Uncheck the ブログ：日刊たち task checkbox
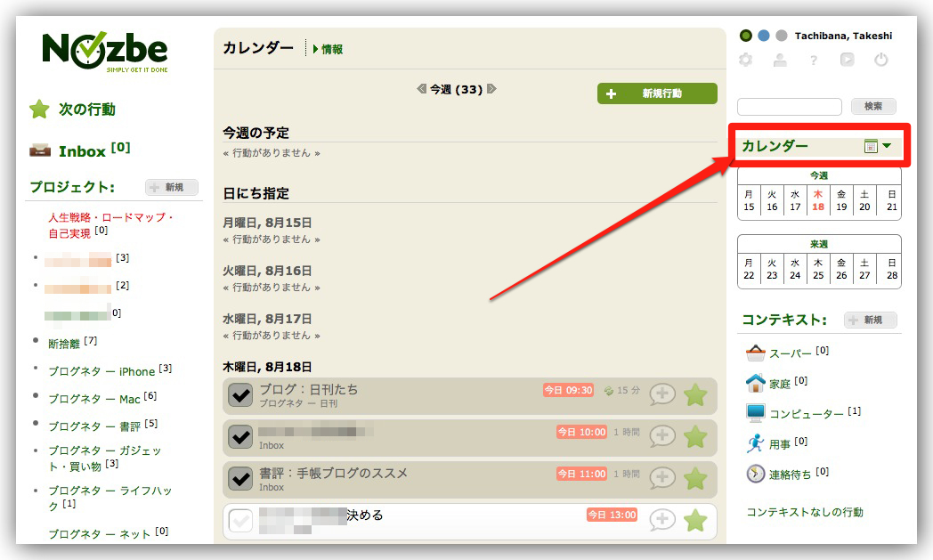Screen dimensions: 933x560 coord(241,395)
